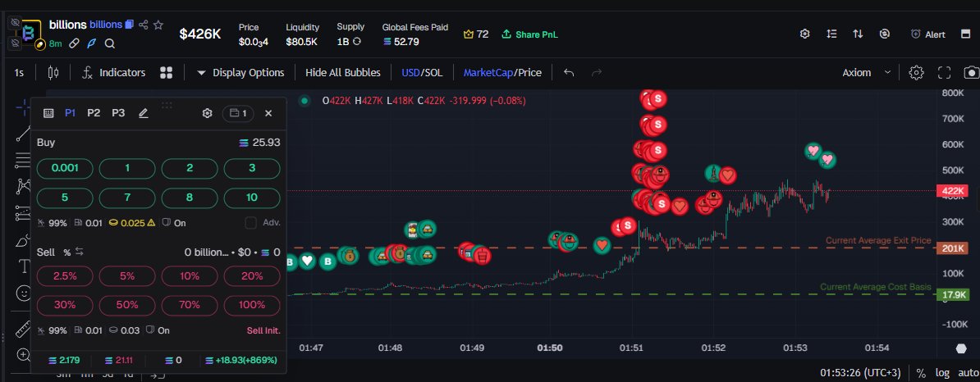Click Sell Init.
This screenshot has height=382, width=980.
(x=263, y=330)
